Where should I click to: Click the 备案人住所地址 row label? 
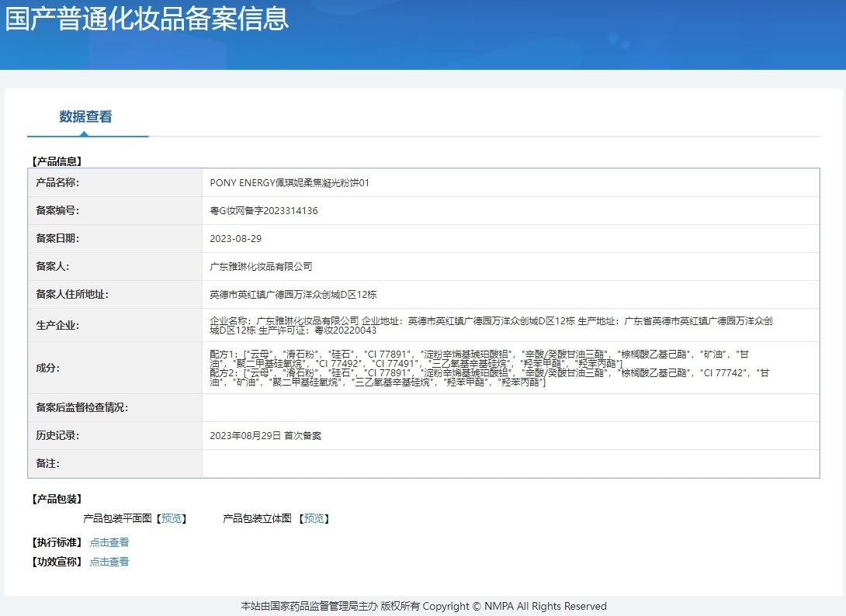(72, 295)
